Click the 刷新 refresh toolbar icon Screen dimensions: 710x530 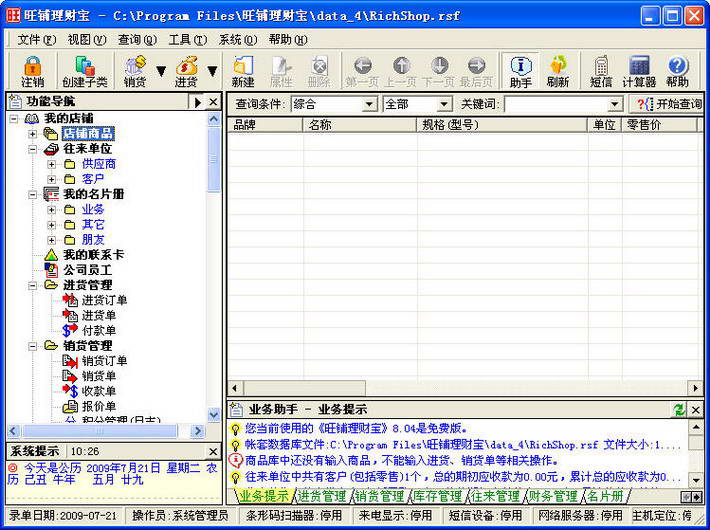[558, 71]
